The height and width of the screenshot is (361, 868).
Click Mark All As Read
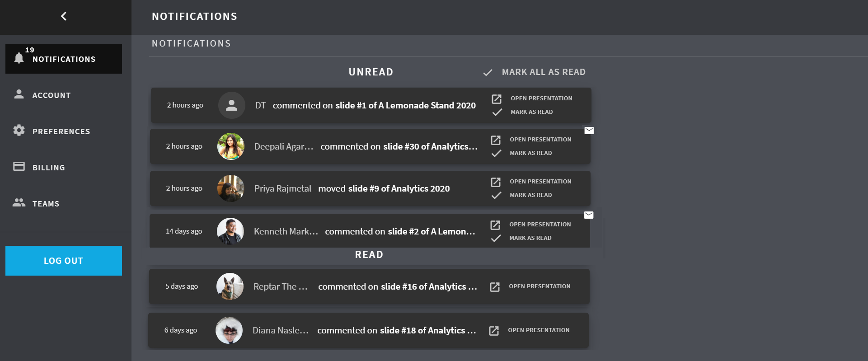click(544, 72)
